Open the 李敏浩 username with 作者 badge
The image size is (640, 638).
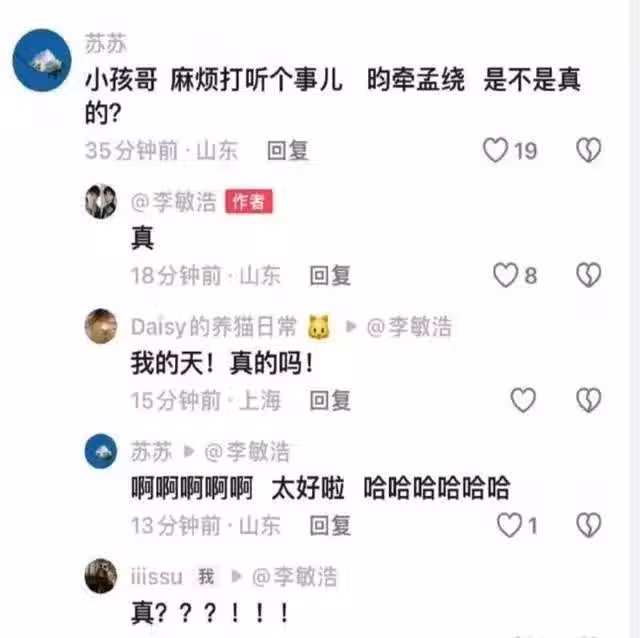pyautogui.click(x=173, y=202)
